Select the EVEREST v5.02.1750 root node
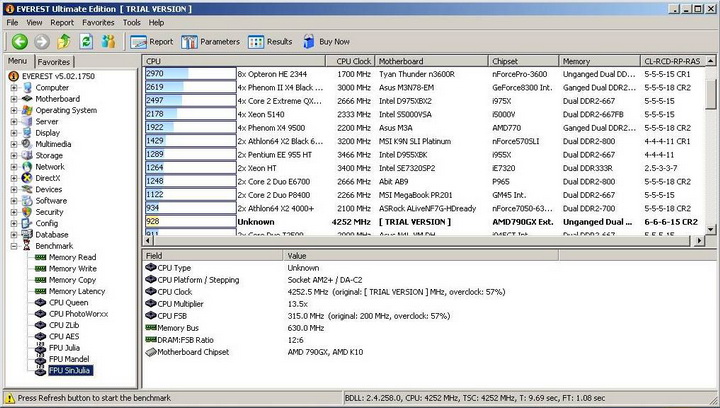The image size is (720, 408). [58, 76]
